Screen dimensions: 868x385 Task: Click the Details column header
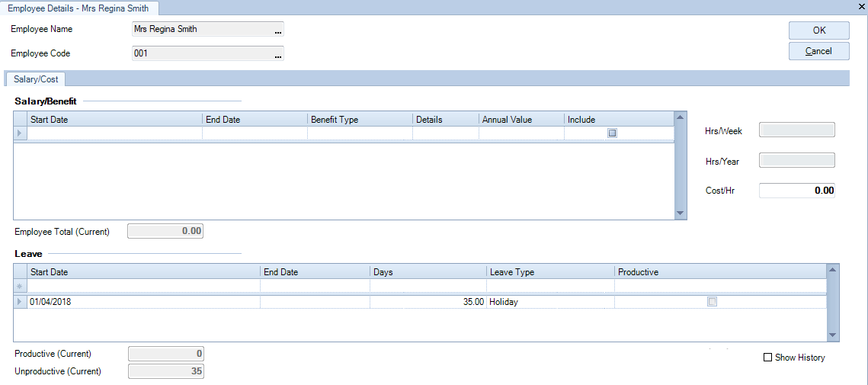[446, 120]
